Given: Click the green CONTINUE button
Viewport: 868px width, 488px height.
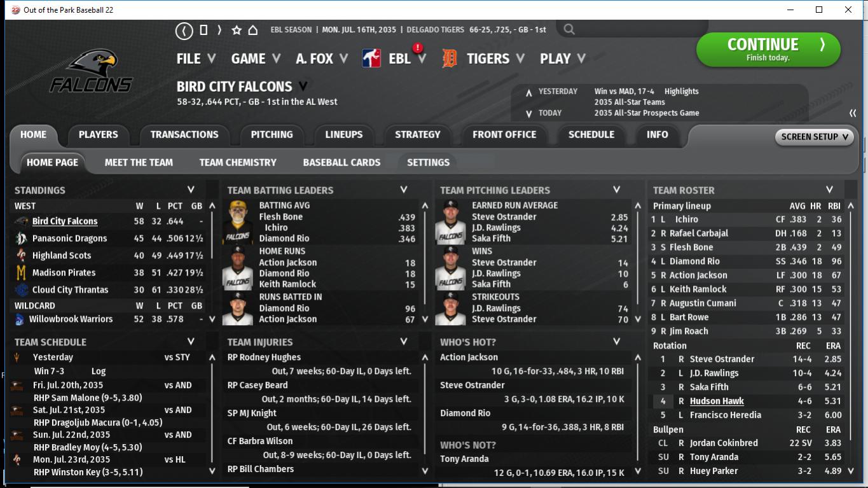Looking at the screenshot, I should 768,50.
